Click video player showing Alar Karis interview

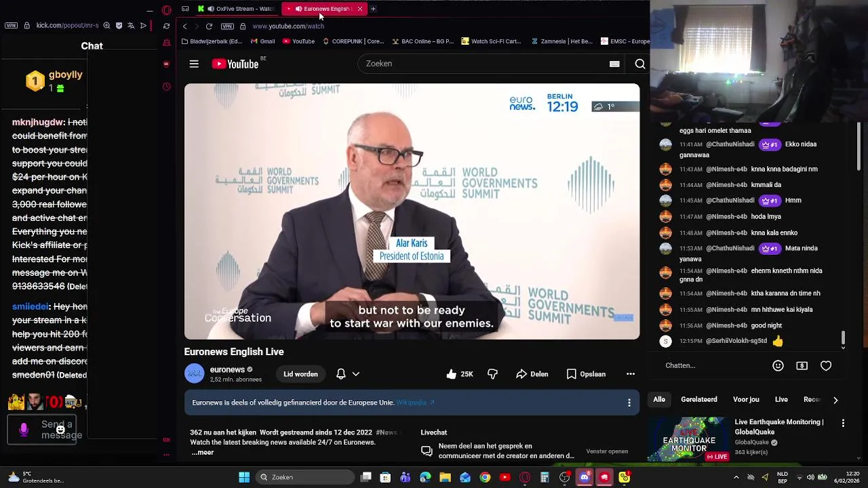point(412,211)
